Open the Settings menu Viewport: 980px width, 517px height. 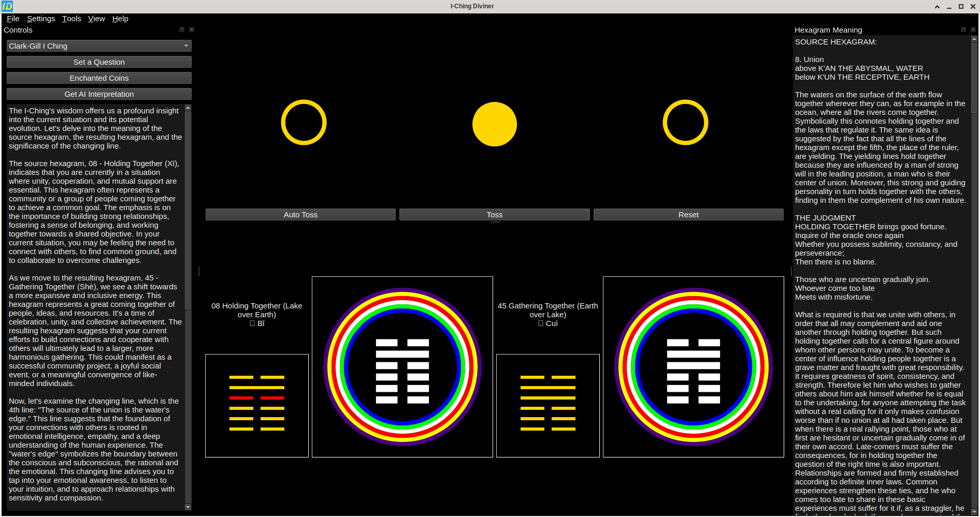[x=41, y=19]
